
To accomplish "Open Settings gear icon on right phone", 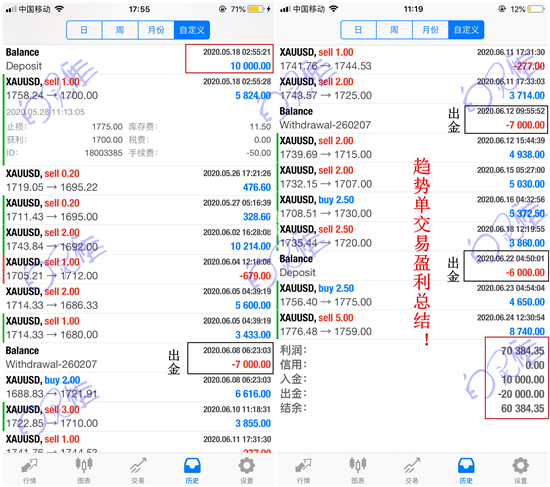I will [521, 471].
